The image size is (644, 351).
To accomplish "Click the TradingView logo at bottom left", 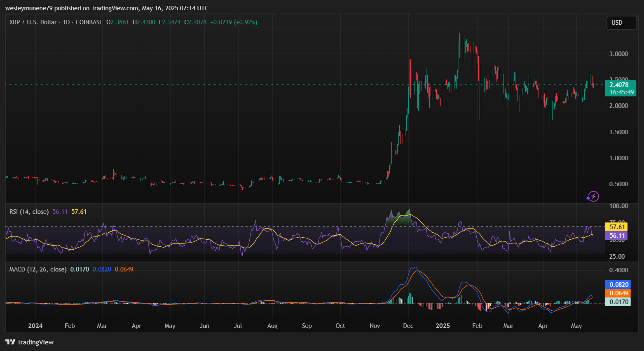I will click(30, 342).
